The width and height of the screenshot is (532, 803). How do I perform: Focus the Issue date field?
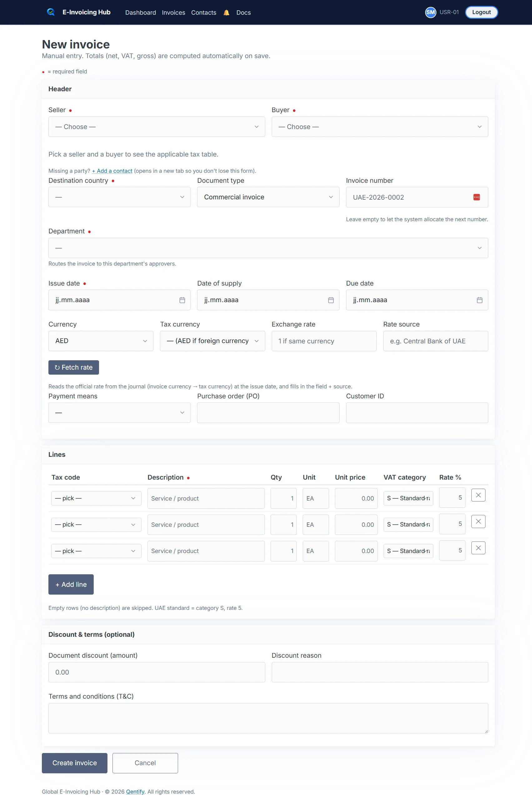[x=119, y=300]
